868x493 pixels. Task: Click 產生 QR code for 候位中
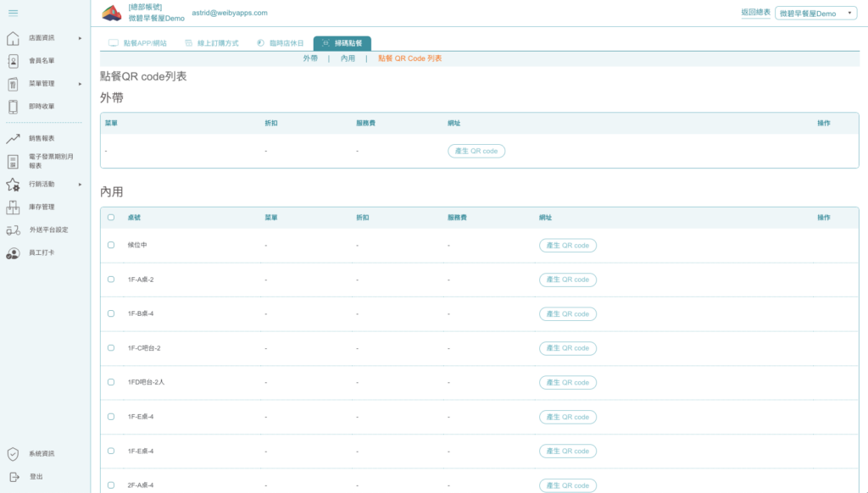pyautogui.click(x=567, y=246)
